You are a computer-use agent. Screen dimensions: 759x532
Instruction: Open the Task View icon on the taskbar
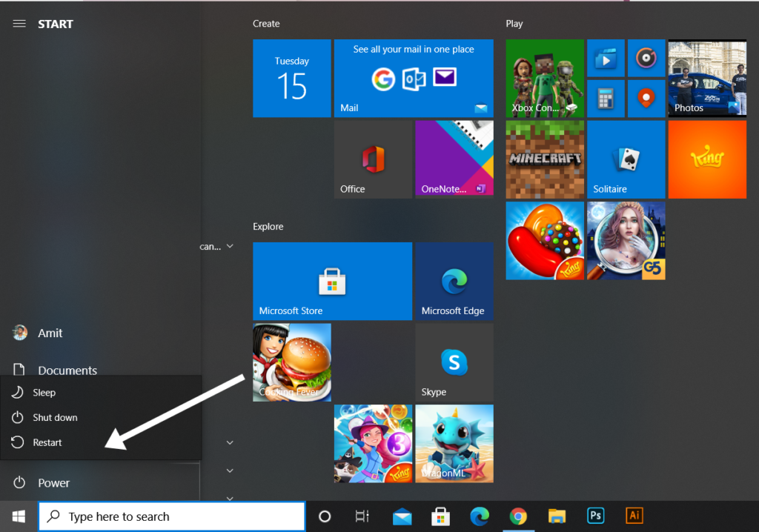click(362, 516)
